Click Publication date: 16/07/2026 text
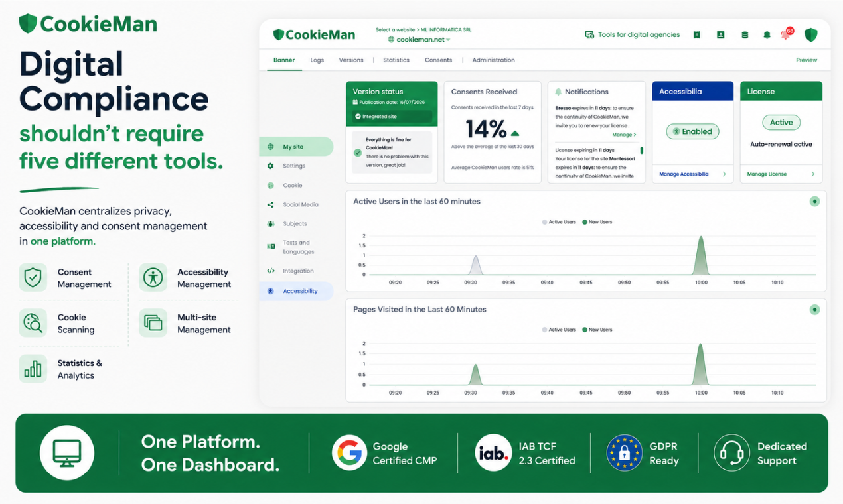The width and height of the screenshot is (843, 504). click(392, 103)
